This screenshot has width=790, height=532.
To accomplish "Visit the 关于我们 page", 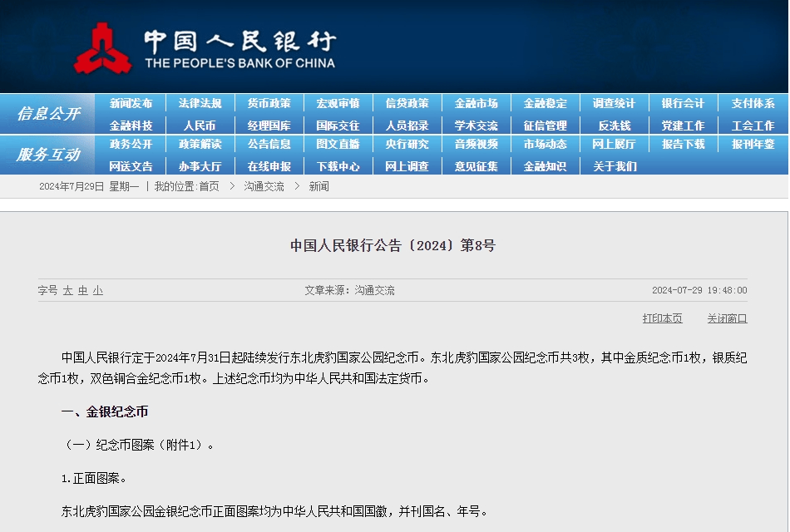I will tap(615, 166).
